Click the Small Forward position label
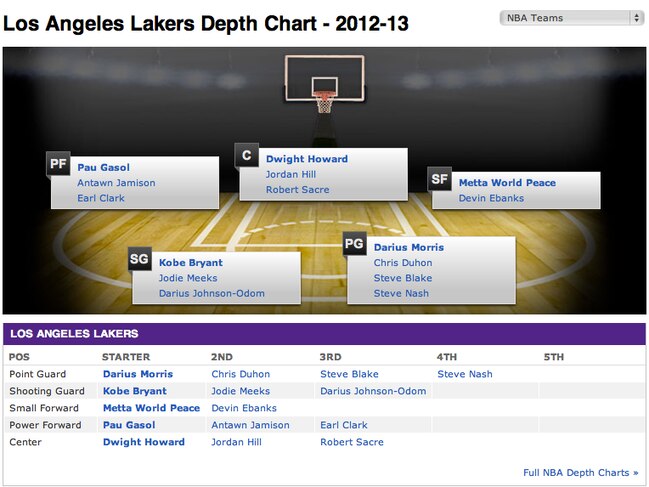The image size is (649, 487). (44, 408)
